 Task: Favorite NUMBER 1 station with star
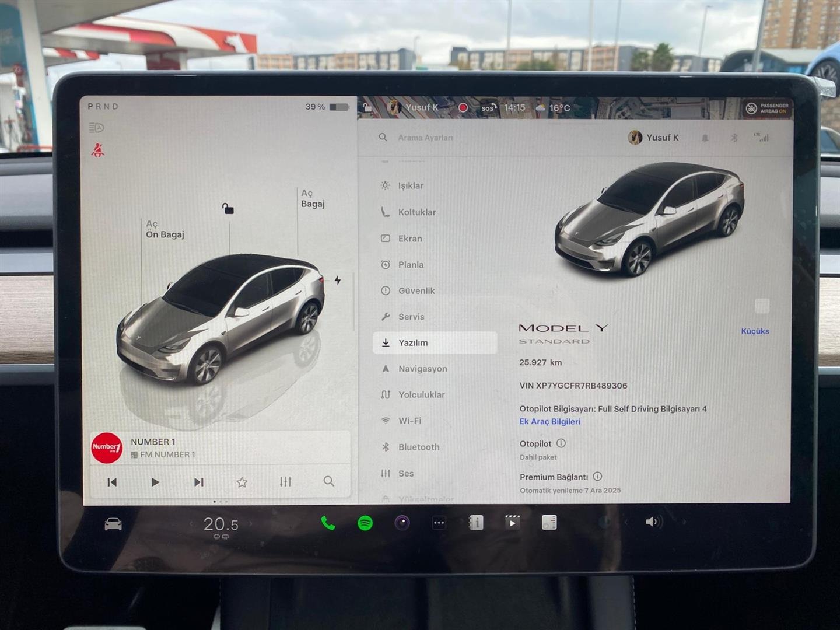point(242,482)
